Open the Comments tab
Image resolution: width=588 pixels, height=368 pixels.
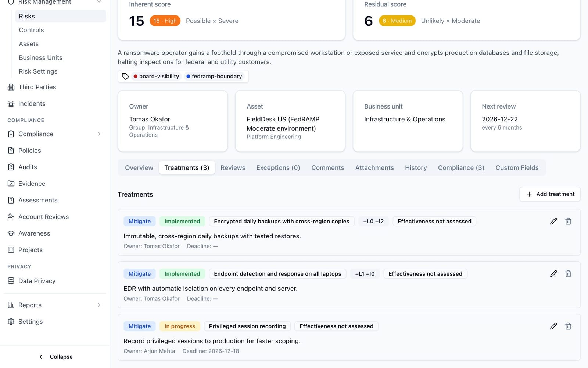327,167
